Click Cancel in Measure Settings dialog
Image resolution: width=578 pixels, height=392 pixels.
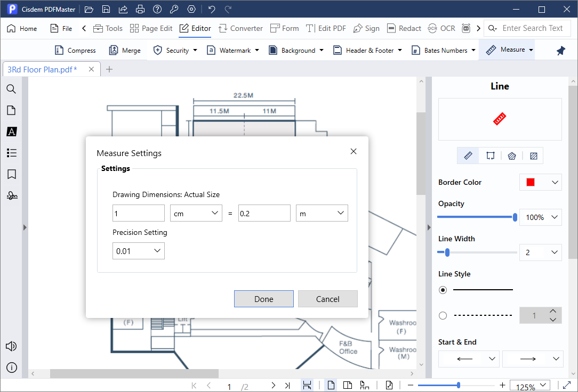point(328,299)
